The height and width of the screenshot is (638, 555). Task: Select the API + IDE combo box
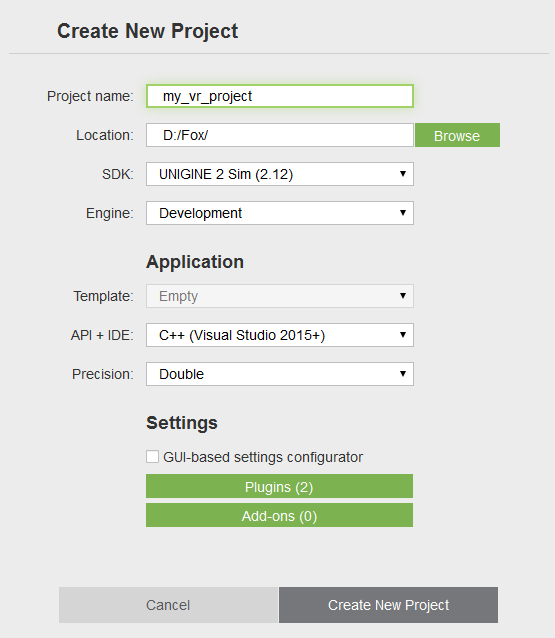coord(280,335)
